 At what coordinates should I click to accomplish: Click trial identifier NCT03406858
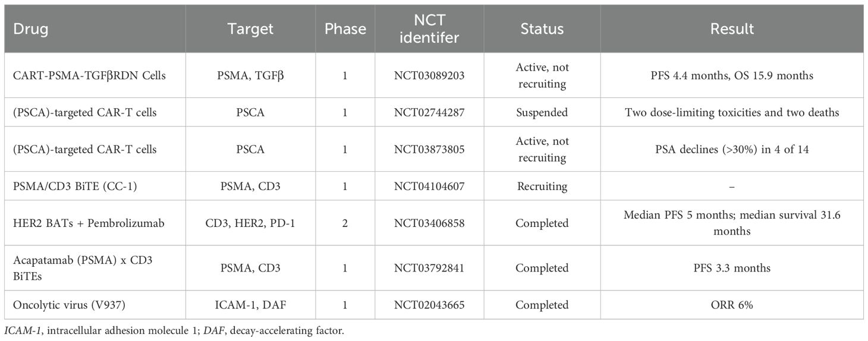429,223
